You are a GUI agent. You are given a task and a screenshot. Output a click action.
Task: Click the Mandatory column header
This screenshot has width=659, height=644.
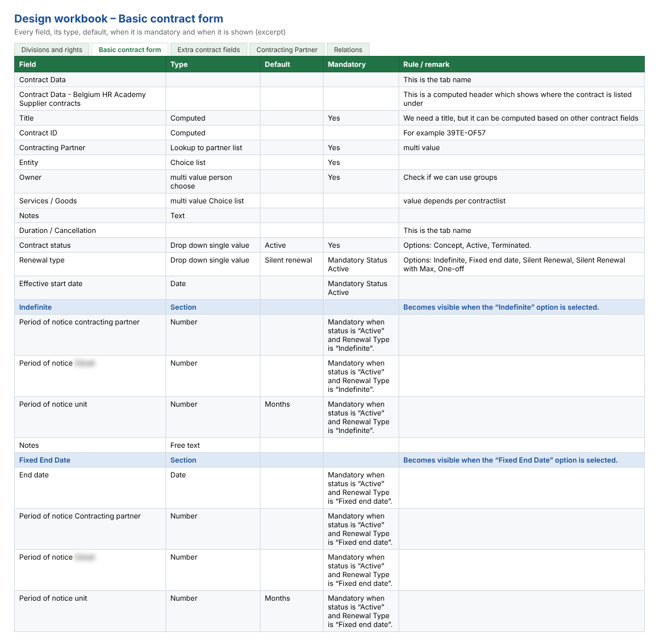pos(361,64)
